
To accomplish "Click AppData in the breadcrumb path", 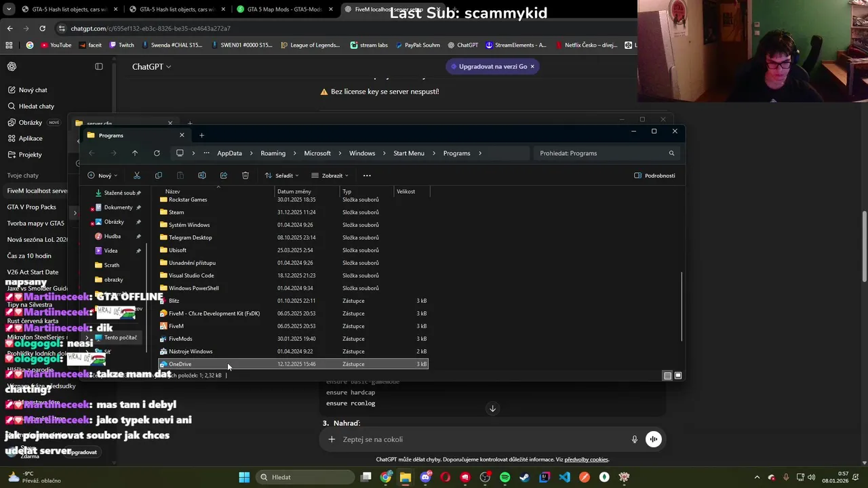I will point(229,153).
